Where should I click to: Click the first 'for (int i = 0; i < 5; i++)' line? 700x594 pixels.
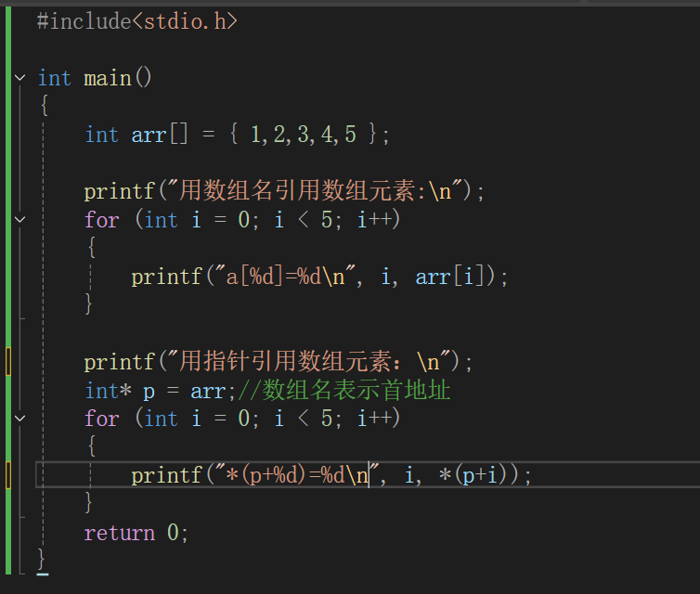242,220
